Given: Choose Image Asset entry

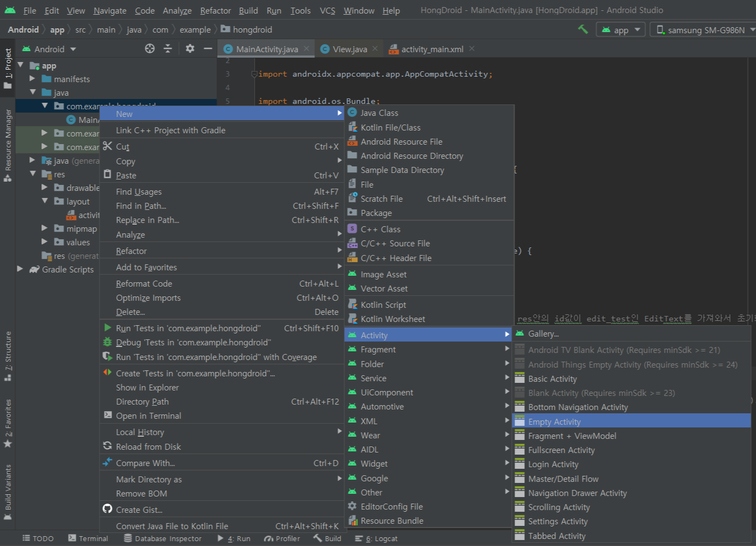Looking at the screenshot, I should coord(430,274).
